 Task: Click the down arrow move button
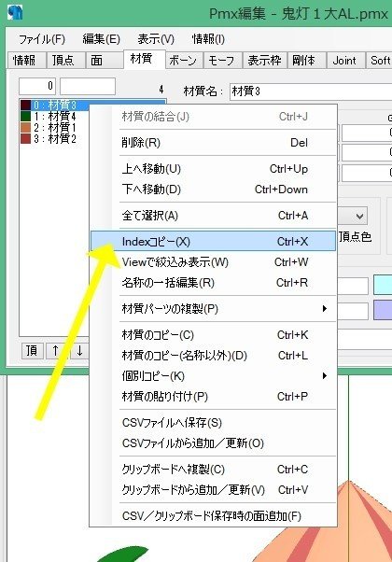click(x=79, y=351)
